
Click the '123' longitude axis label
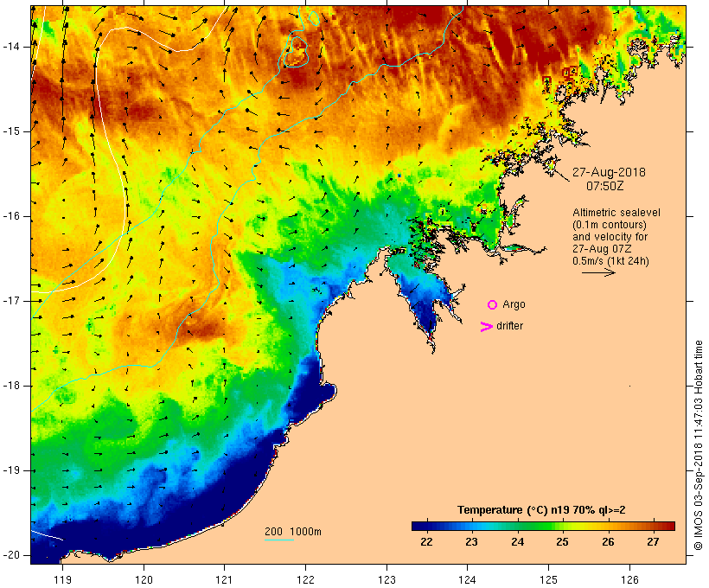386,579
